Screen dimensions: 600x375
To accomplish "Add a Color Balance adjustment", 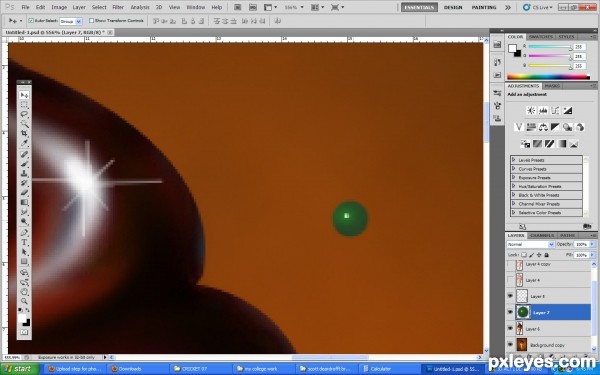I will pos(543,127).
